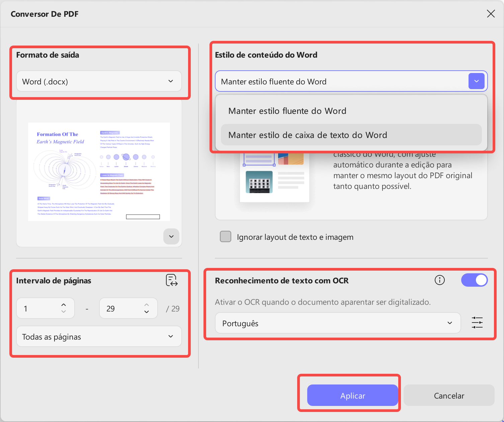
Task: Click the Aplicar button
Action: [x=352, y=395]
